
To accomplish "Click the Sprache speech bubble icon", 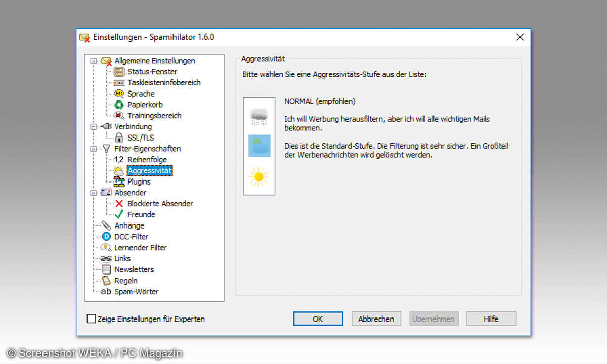I will click(119, 94).
